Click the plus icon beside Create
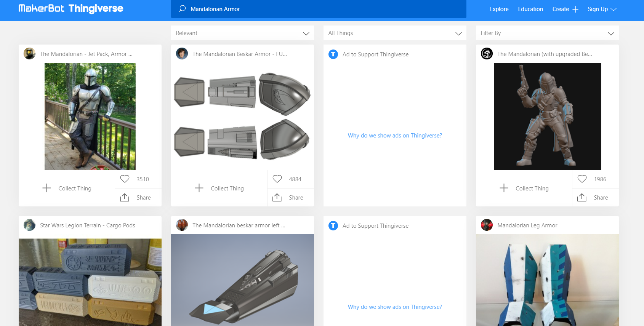Viewport: 644px width, 326px height. pyautogui.click(x=575, y=9)
